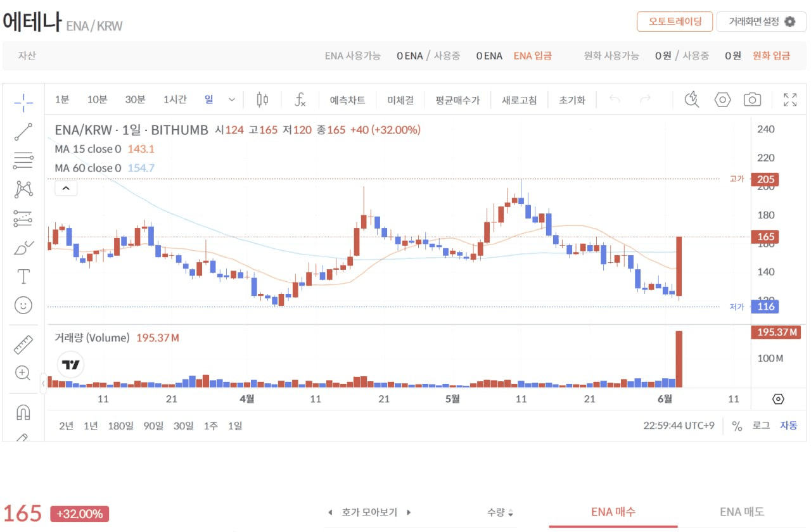Switch to the ENA 매도 tab
The width and height of the screenshot is (811, 532).
pos(742,512)
